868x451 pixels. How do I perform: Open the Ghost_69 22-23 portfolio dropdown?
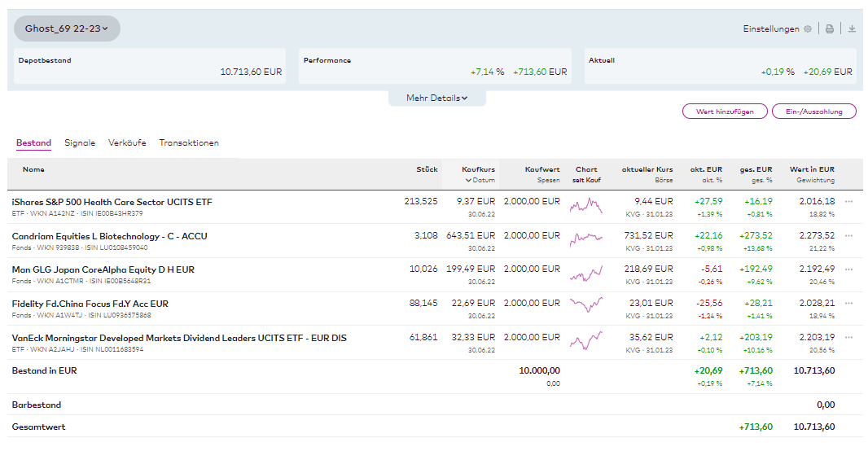[67, 28]
